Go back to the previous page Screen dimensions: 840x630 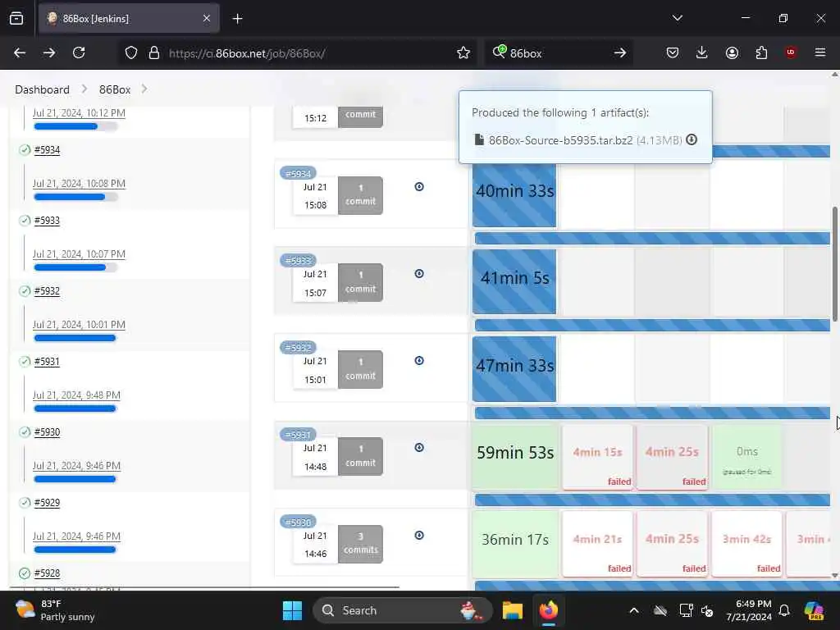[20, 52]
